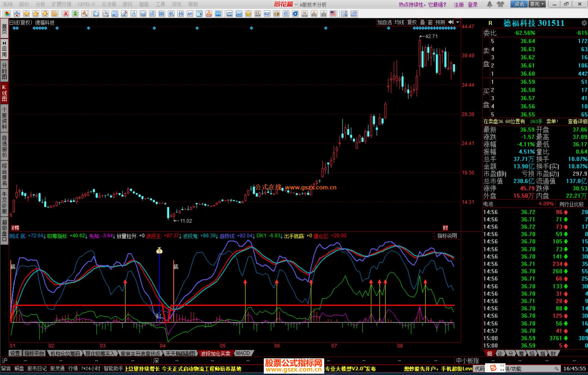
Task: Expand 同行业比较 industry comparison
Action: (571, 204)
